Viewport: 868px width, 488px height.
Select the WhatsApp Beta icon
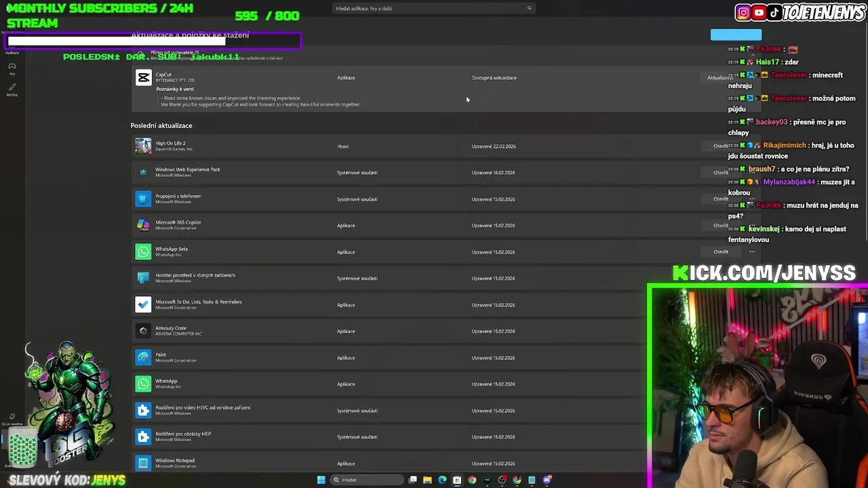point(143,251)
